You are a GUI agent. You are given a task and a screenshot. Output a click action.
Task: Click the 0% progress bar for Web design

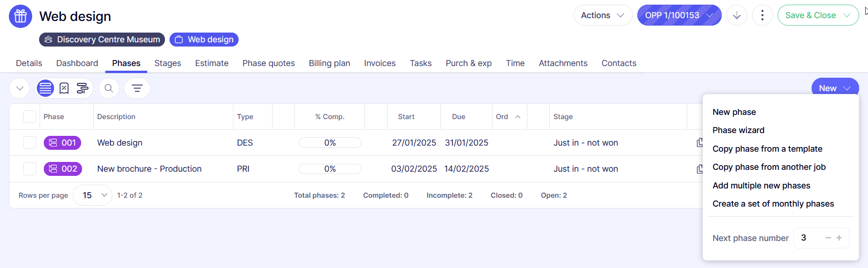(x=330, y=143)
